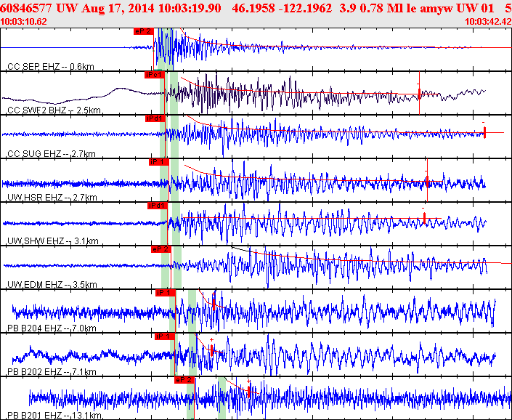Click the eP 2 pick flag on PB B201 trace
The width and height of the screenshot is (512, 420).
click(x=184, y=379)
